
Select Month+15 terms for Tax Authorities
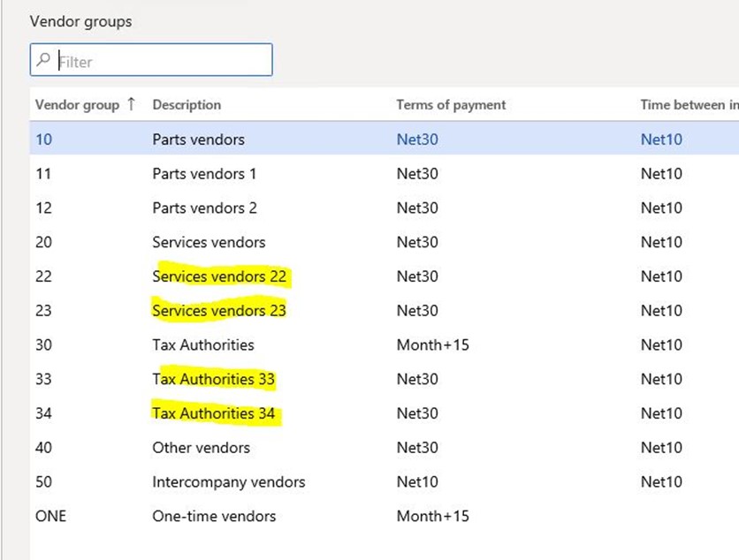432,345
